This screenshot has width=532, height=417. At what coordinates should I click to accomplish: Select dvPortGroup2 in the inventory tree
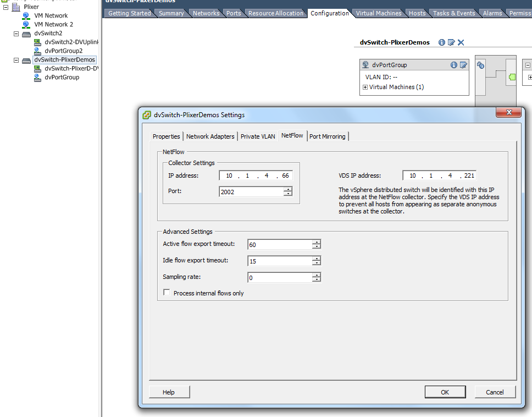pos(63,51)
